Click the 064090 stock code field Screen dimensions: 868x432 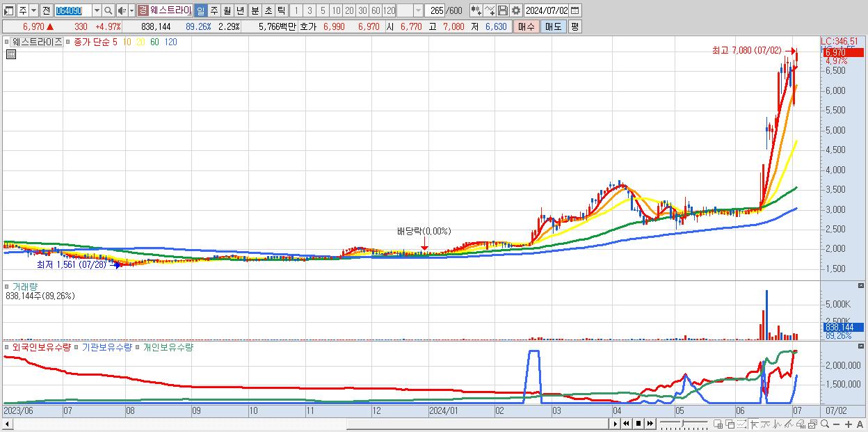[x=73, y=10]
